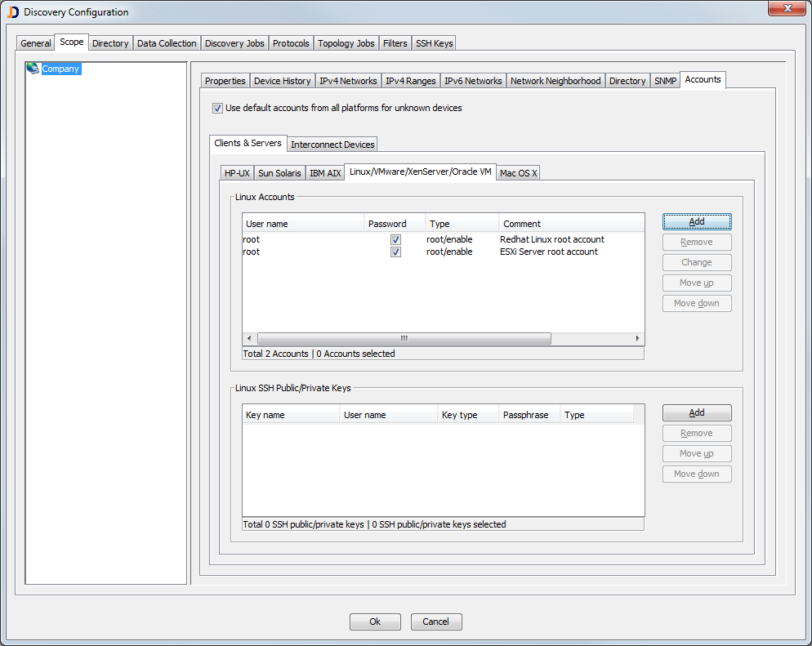
Task: Uncheck default accounts for unknown devices
Action: [x=217, y=107]
